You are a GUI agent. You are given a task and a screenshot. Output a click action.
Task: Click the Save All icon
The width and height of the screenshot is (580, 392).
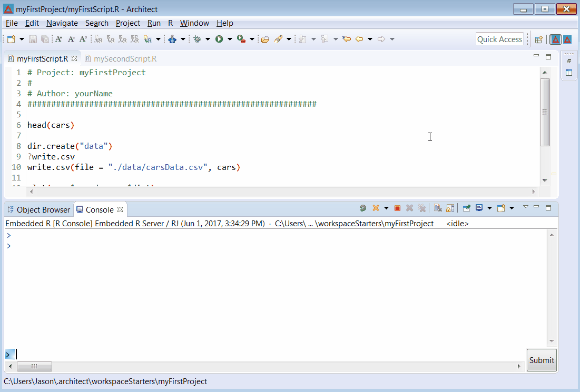45,39
